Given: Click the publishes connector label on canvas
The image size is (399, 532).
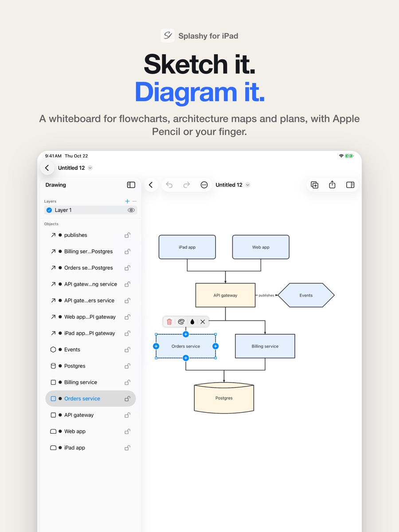Looking at the screenshot, I should click(266, 295).
